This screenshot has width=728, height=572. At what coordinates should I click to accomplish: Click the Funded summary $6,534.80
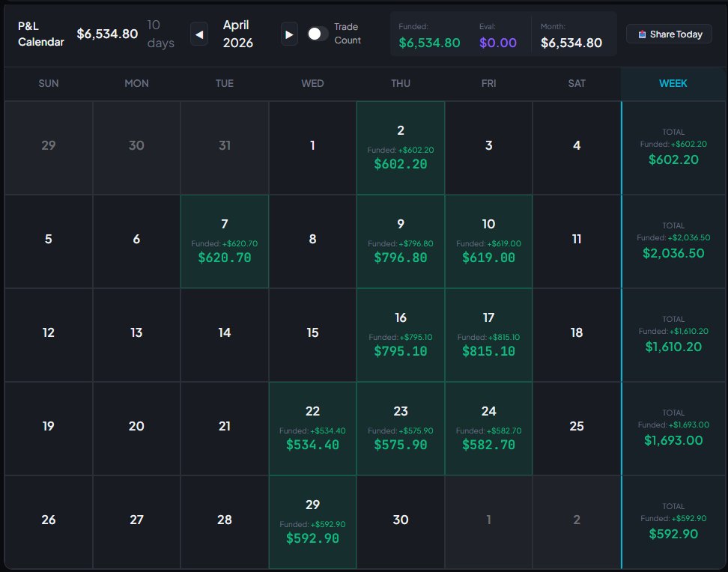[x=429, y=43]
